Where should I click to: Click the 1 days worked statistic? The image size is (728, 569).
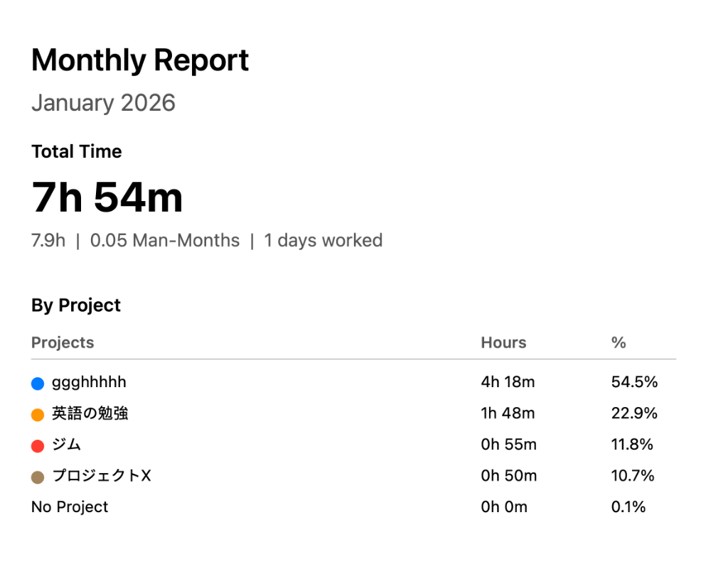[323, 240]
